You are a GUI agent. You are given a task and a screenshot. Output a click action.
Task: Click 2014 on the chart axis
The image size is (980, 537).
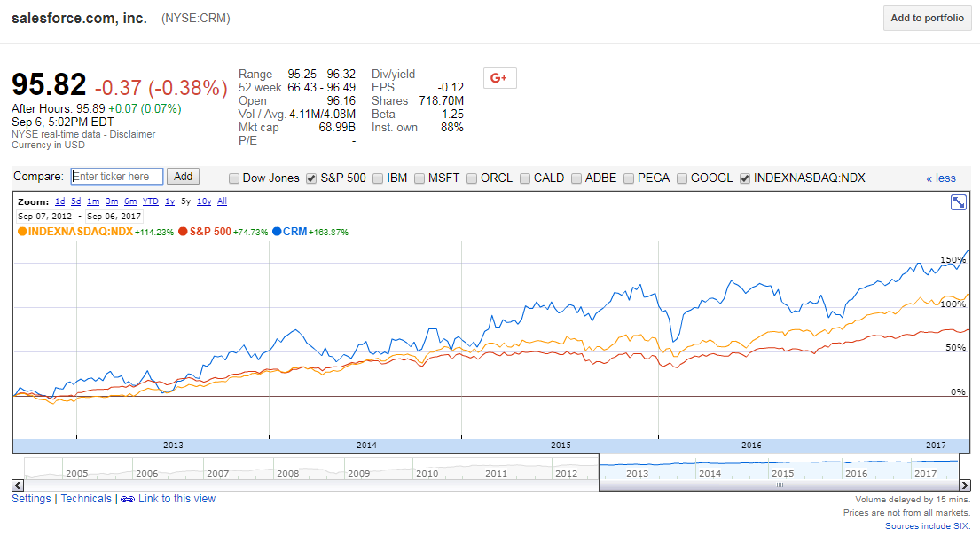click(366, 446)
